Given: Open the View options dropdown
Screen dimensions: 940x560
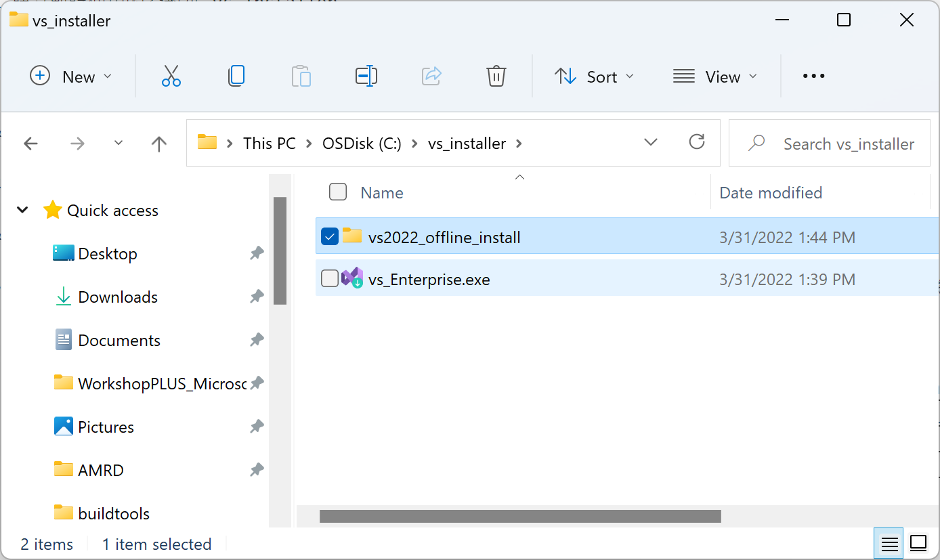Looking at the screenshot, I should 715,76.
